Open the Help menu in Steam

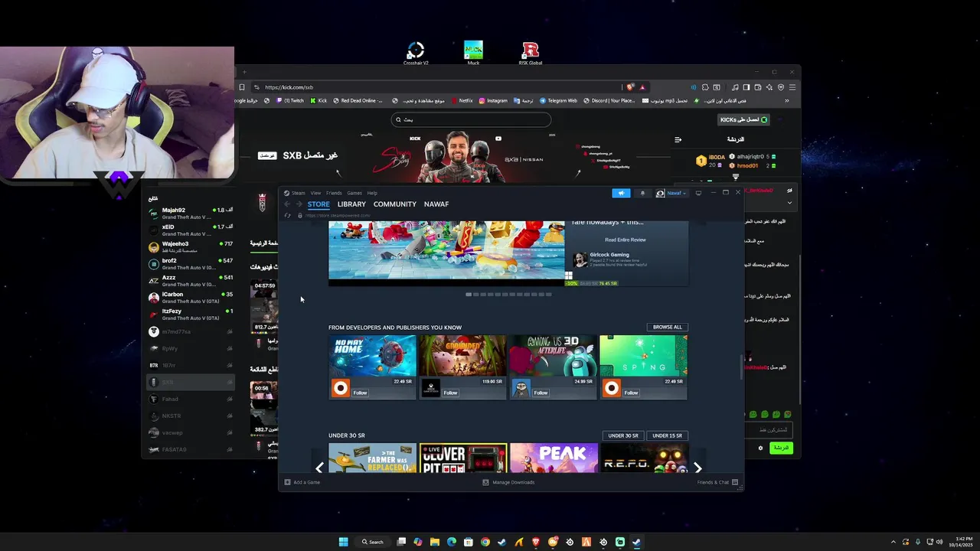tap(372, 193)
